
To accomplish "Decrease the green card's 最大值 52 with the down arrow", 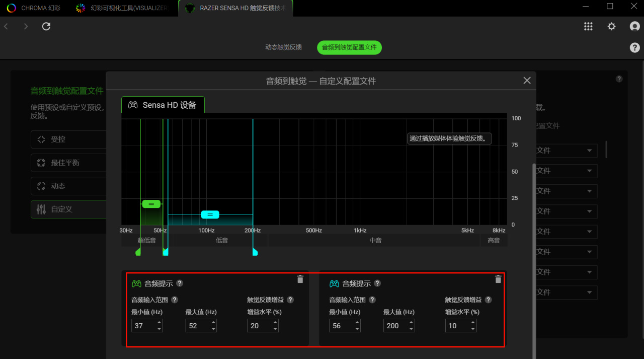I will [x=213, y=329].
